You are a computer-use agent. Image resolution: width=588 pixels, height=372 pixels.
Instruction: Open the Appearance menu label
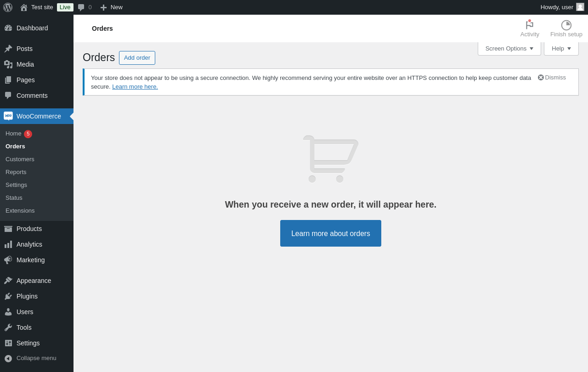34,281
